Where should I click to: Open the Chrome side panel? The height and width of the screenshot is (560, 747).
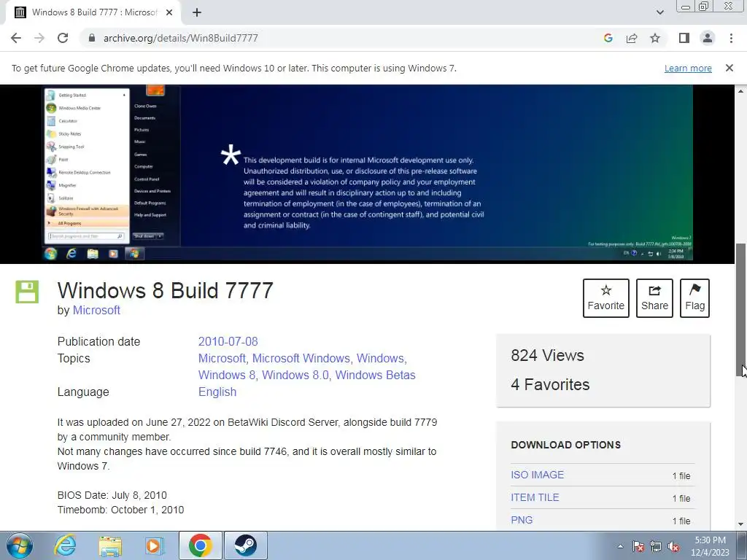tap(684, 38)
